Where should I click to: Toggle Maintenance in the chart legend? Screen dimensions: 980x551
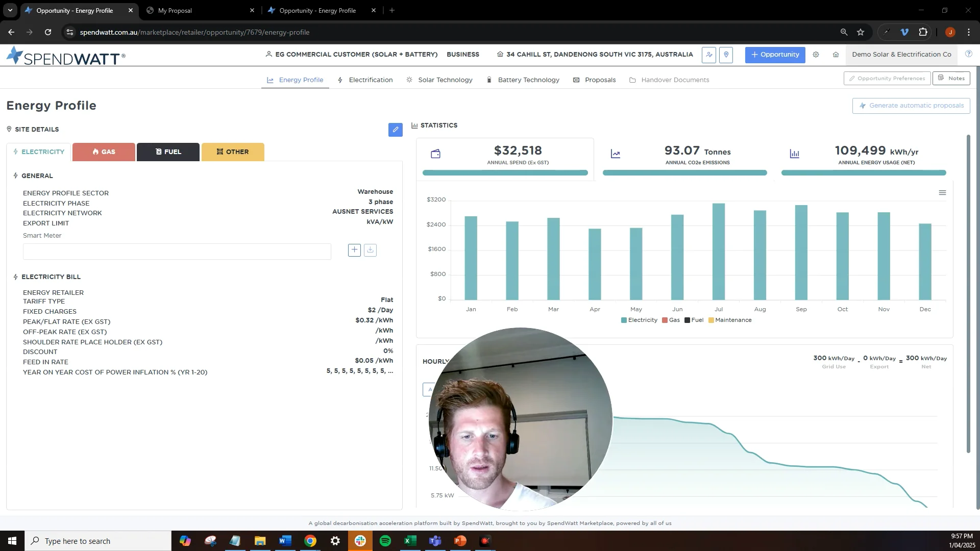click(730, 320)
